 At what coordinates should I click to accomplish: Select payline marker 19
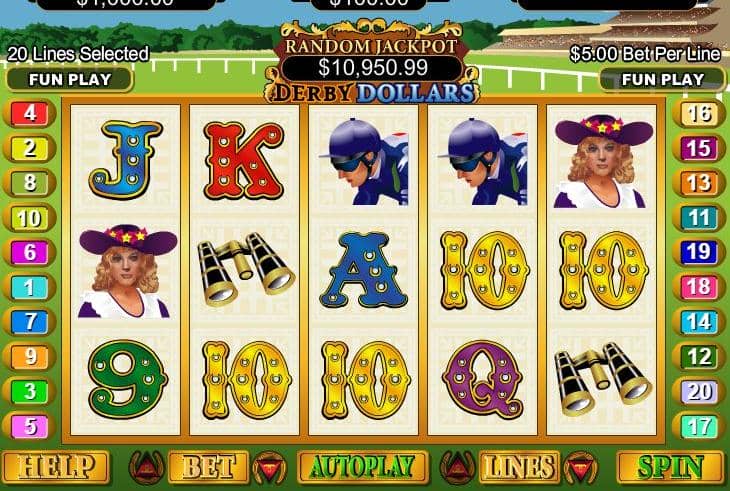point(699,252)
